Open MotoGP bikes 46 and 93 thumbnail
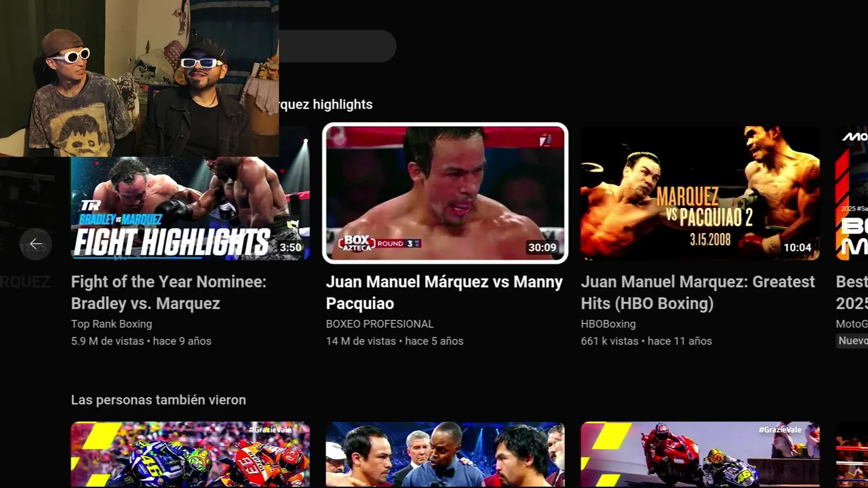Screen dimensions: 868x488 (191, 455)
